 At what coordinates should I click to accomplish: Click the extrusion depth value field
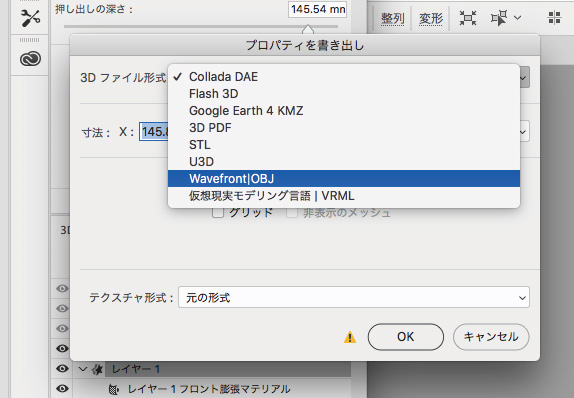tap(317, 9)
